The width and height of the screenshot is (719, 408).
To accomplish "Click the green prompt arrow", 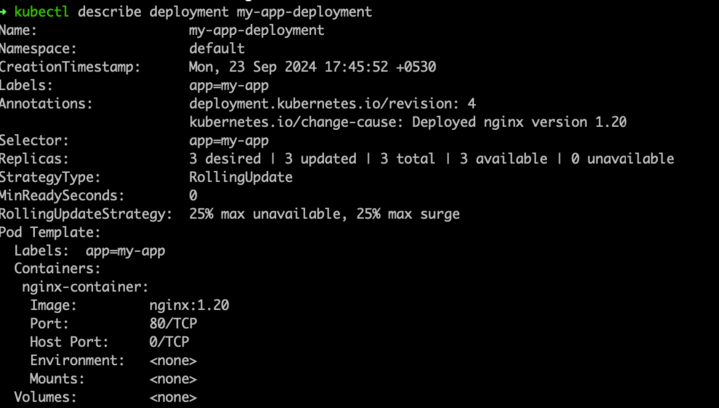I will 5,12.
